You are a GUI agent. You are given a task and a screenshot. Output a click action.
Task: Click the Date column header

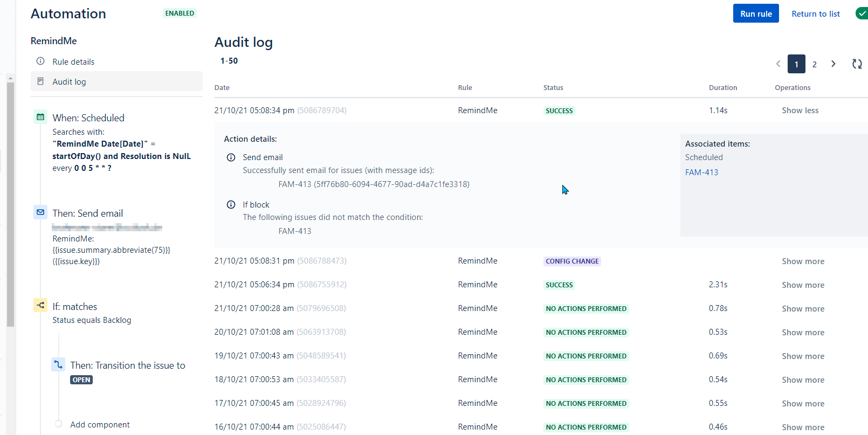pyautogui.click(x=222, y=88)
